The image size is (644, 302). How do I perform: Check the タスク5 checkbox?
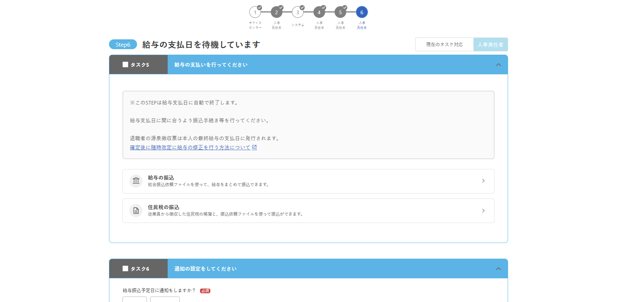pyautogui.click(x=125, y=64)
